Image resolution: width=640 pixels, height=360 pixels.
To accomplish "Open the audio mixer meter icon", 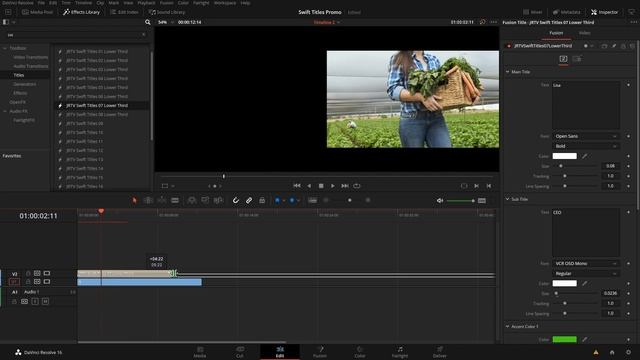I will [x=482, y=200].
